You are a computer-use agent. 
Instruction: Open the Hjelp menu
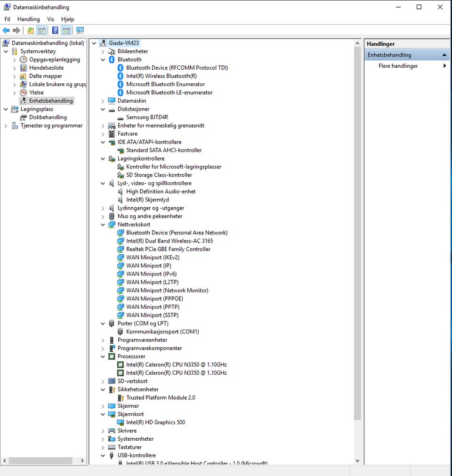pos(67,19)
